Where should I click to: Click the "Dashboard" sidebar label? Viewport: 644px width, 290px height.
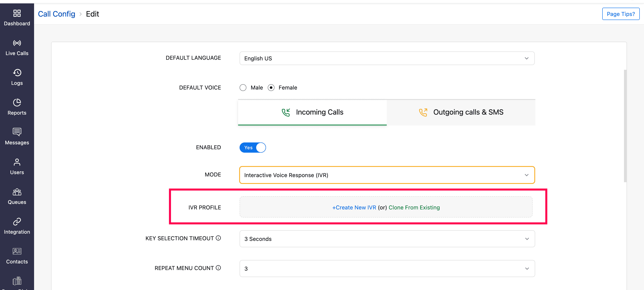17,24
